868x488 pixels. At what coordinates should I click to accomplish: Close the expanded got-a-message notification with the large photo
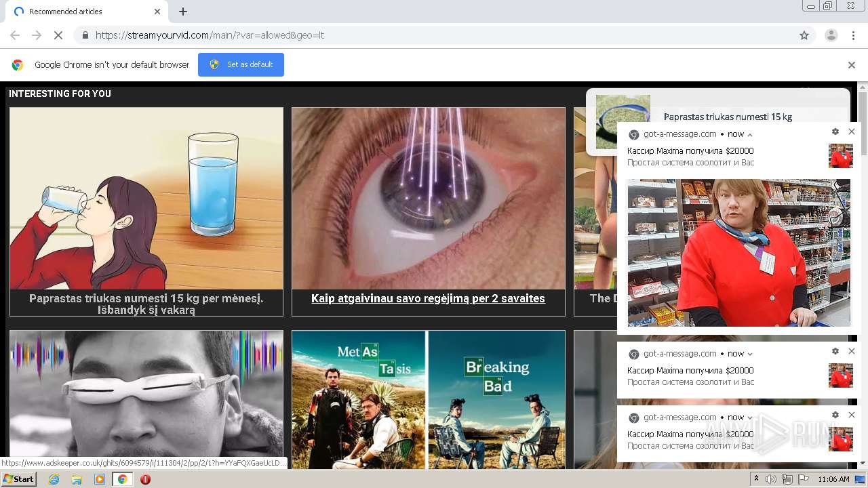pos(852,131)
